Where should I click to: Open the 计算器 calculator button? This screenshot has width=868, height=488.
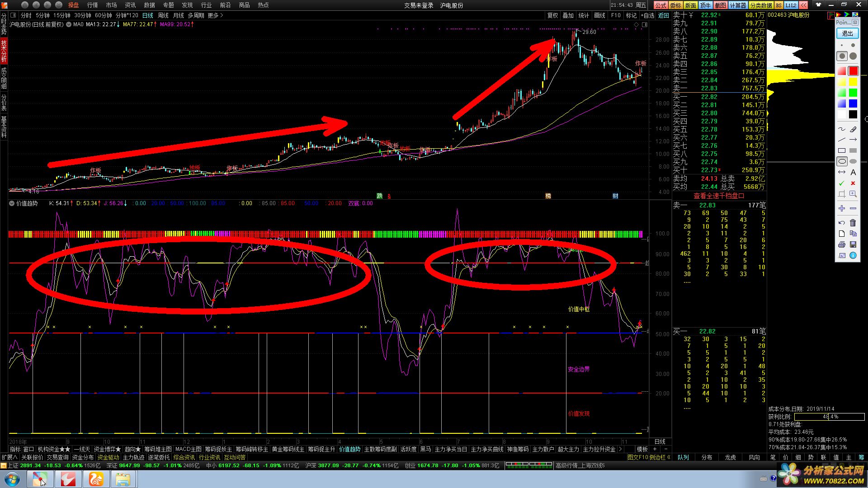pyautogui.click(x=738, y=5)
